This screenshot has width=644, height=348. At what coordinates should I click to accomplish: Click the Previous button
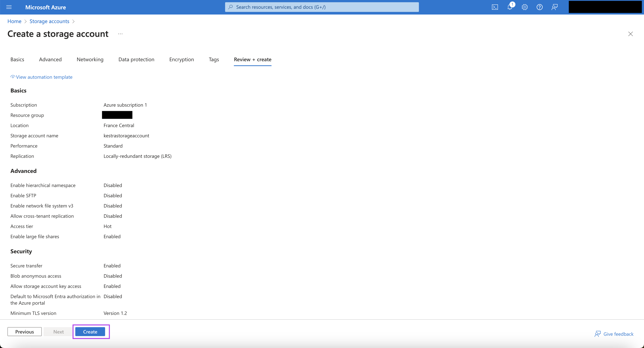tap(24, 331)
